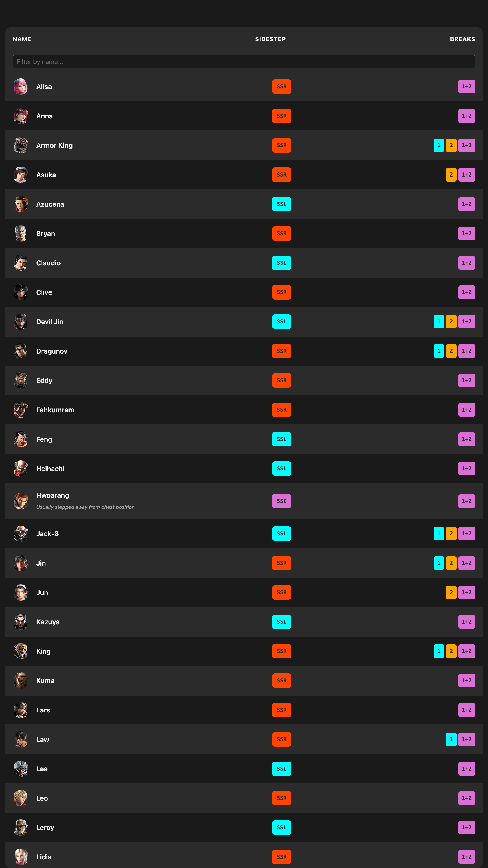This screenshot has width=488, height=868.
Task: Click Lidia's 1+2 break badge
Action: [x=467, y=856]
